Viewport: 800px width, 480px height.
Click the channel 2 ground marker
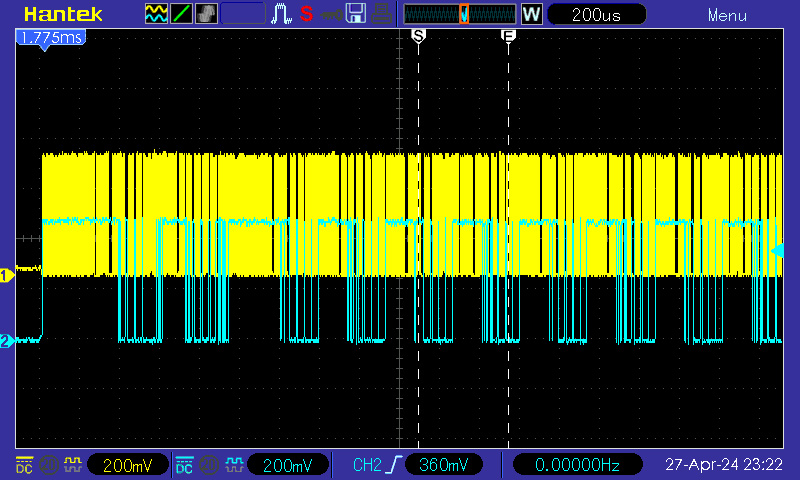(x=7, y=341)
